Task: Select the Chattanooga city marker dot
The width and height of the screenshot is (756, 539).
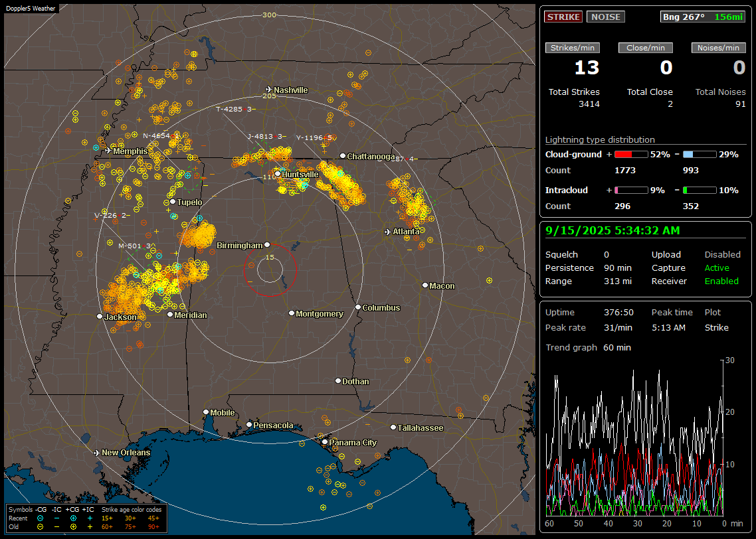Action: click(343, 156)
